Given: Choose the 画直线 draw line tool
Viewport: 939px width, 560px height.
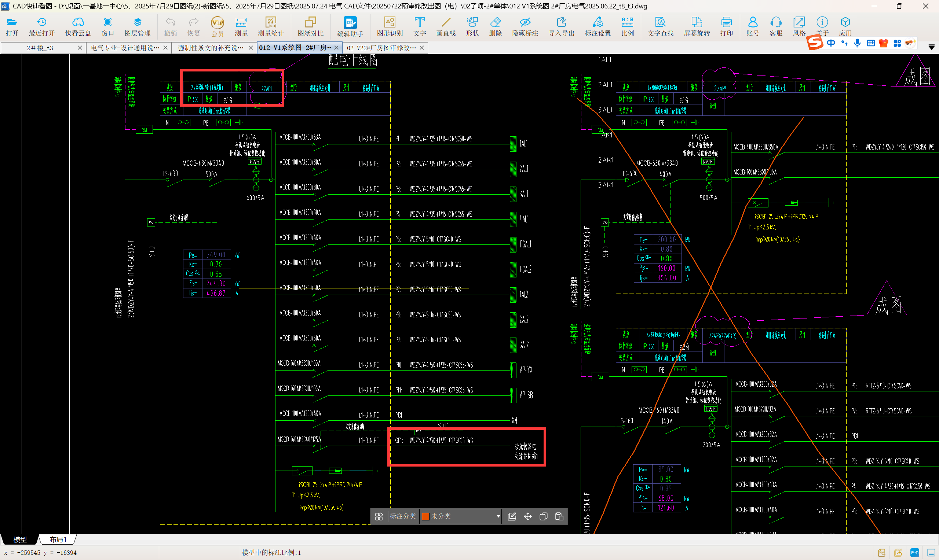Looking at the screenshot, I should coord(446,26).
